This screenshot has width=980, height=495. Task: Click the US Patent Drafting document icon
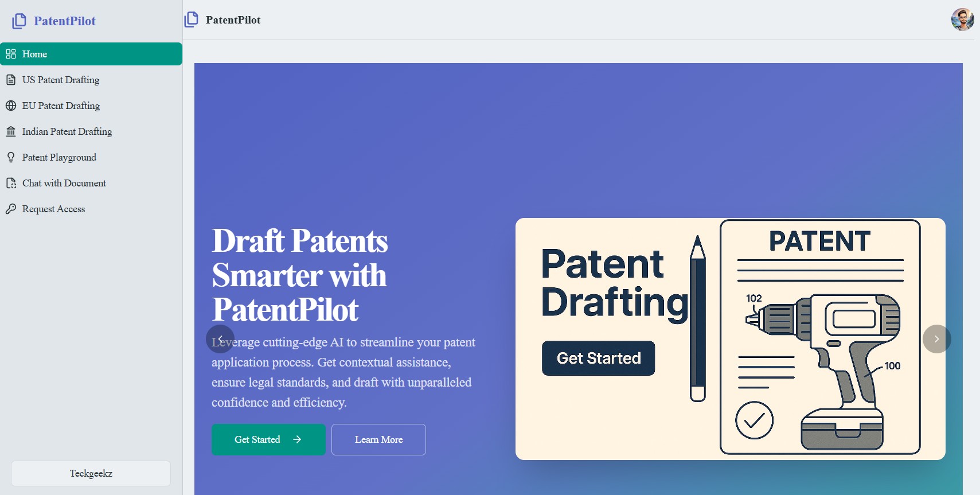click(11, 80)
